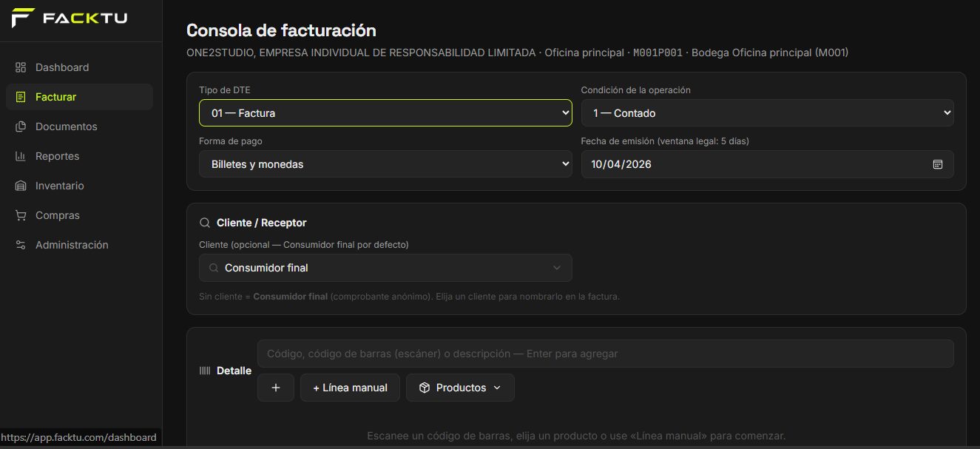Go to Documentos section
The width and height of the screenshot is (980, 449).
tap(79, 126)
